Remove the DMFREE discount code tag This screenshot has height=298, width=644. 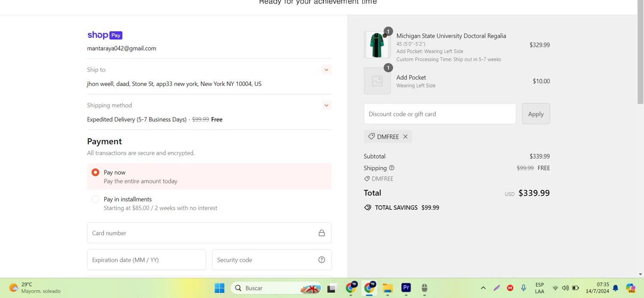[405, 137]
